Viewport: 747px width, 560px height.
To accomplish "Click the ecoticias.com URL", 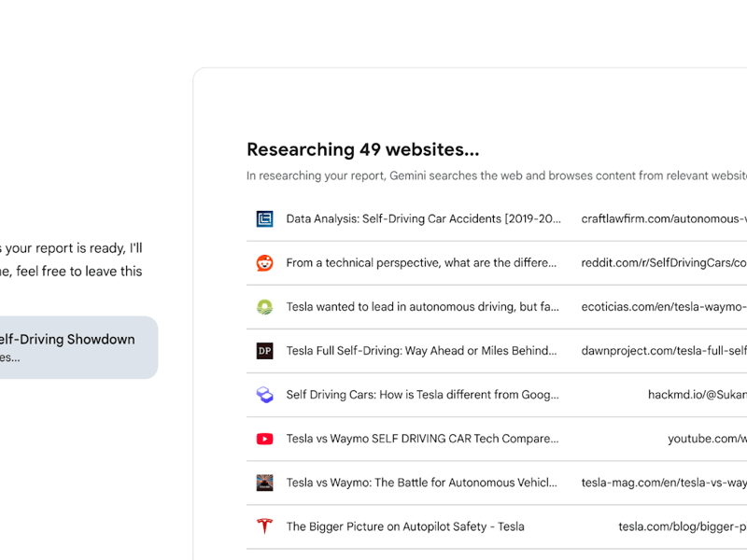I will click(664, 307).
